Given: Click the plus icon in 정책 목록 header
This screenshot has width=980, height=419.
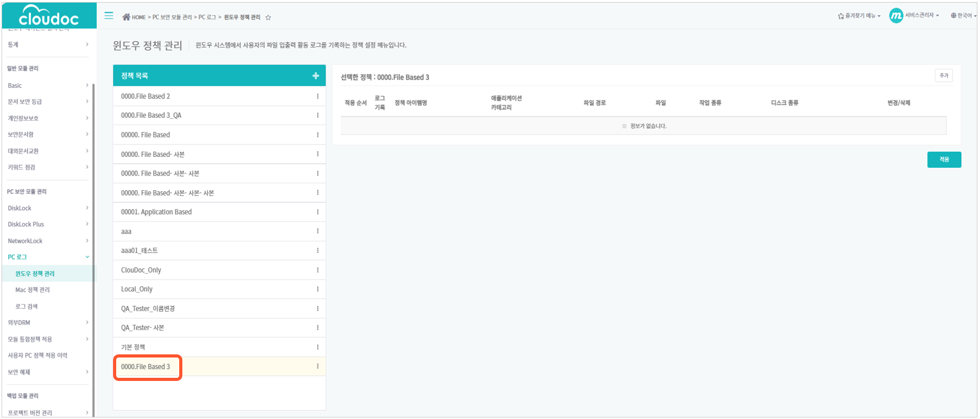Looking at the screenshot, I should [x=316, y=76].
